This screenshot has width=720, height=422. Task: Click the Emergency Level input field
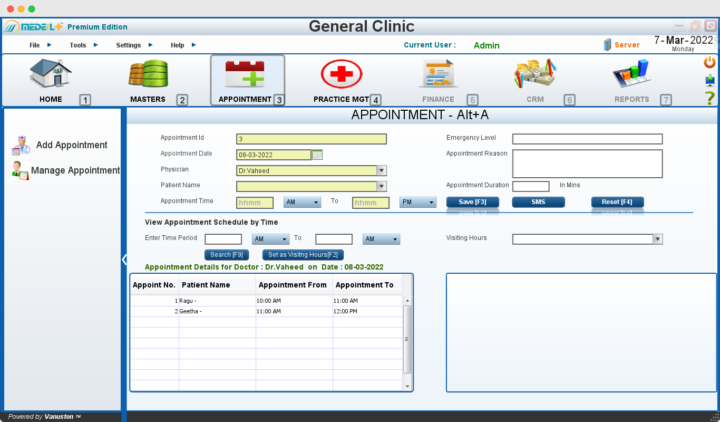587,139
